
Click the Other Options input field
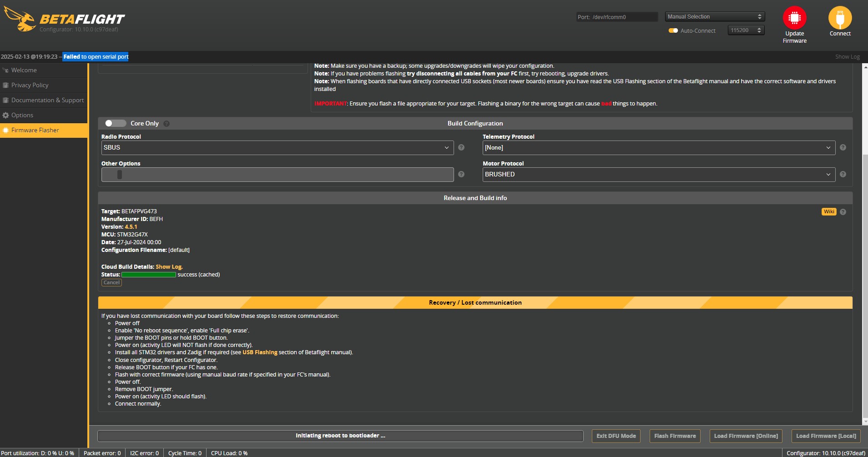(x=278, y=175)
